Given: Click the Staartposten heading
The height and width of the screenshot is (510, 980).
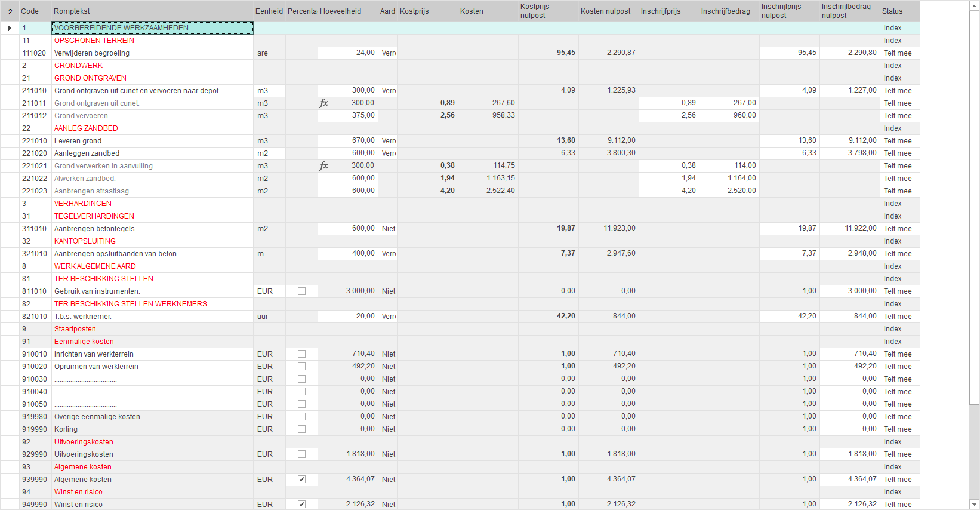Looking at the screenshot, I should [75, 329].
